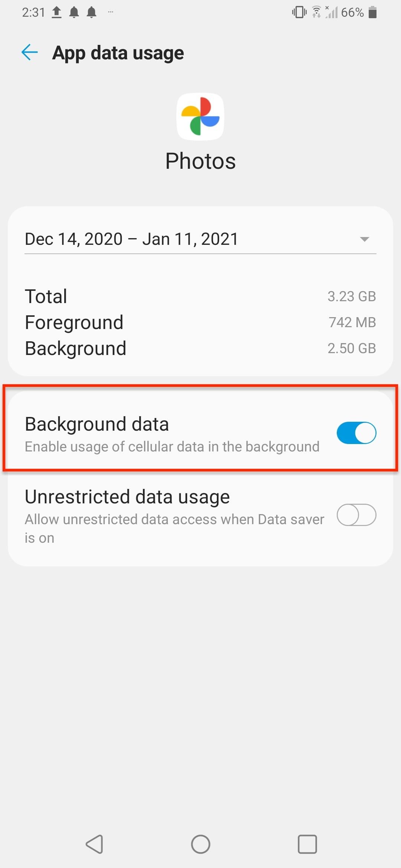Tap the App data usage title
Image resolution: width=401 pixels, height=868 pixels.
pos(118,53)
